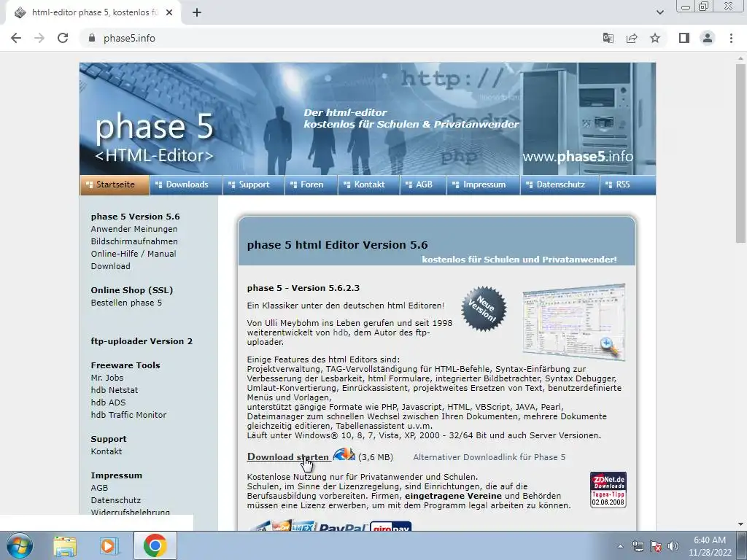Image resolution: width=747 pixels, height=560 pixels.
Task: Open the AGB navigation tab
Action: click(423, 184)
